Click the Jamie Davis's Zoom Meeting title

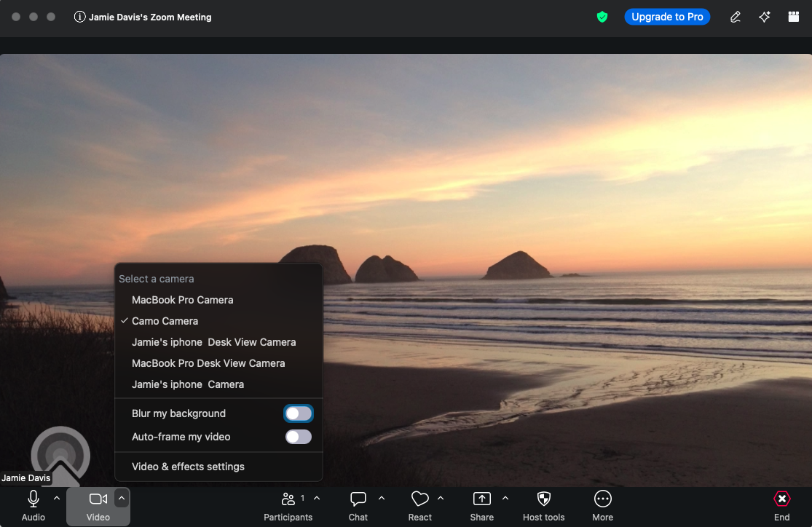coord(150,17)
